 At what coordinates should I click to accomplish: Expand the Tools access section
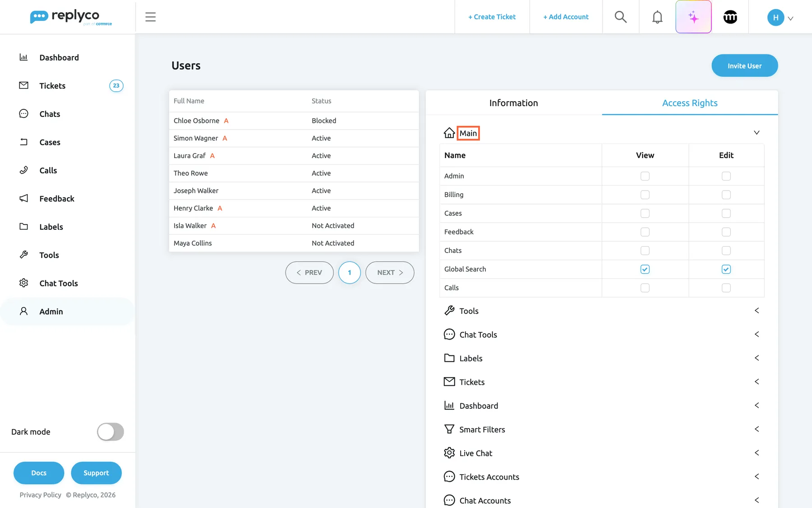[x=757, y=311]
